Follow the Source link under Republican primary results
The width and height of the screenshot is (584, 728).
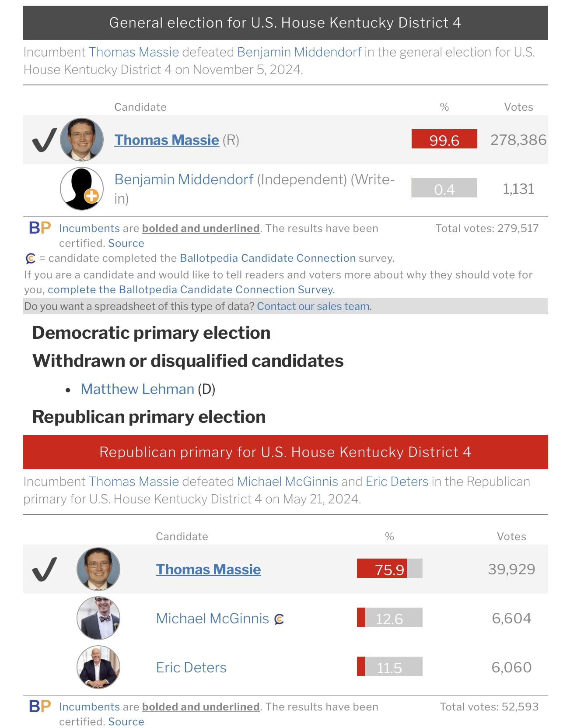point(126,721)
